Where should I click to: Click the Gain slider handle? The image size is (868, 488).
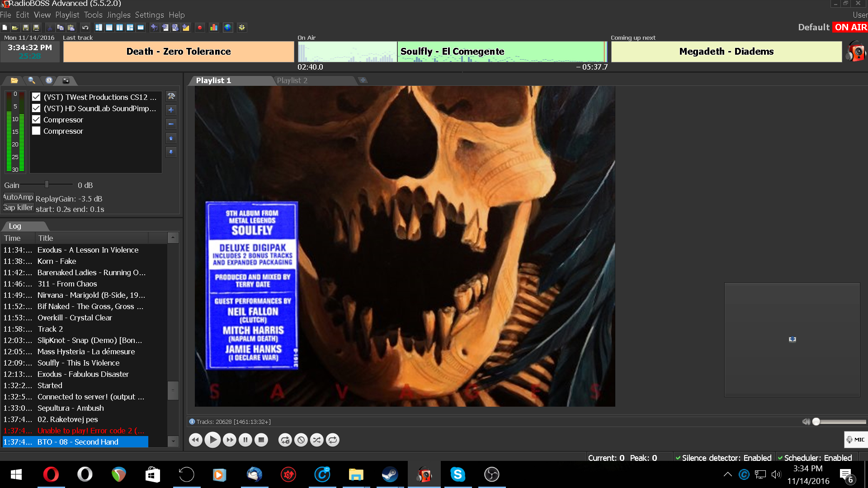point(47,184)
